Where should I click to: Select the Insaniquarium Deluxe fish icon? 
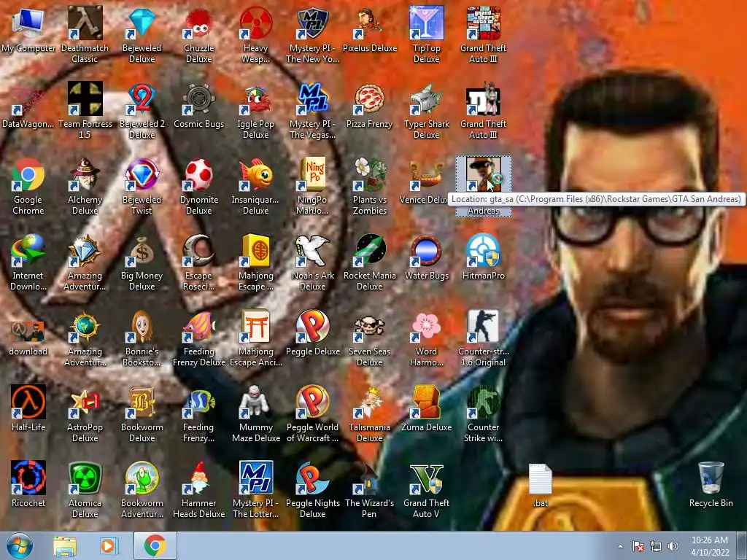256,174
